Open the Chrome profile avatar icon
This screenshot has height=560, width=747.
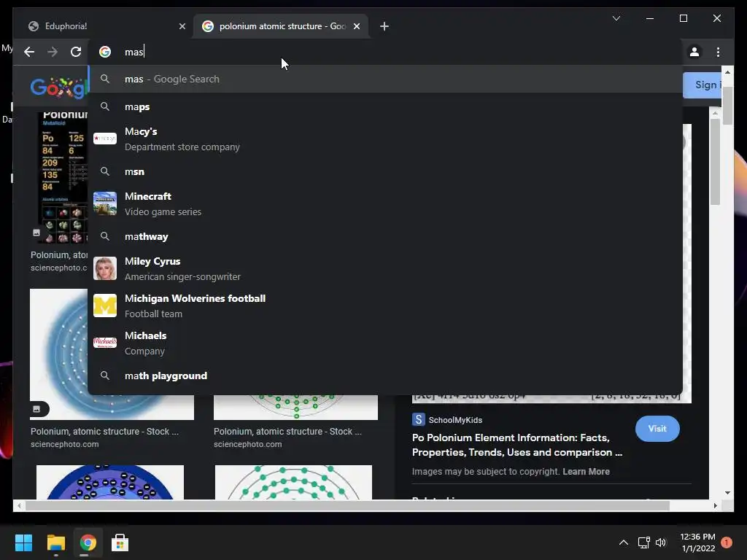click(694, 52)
